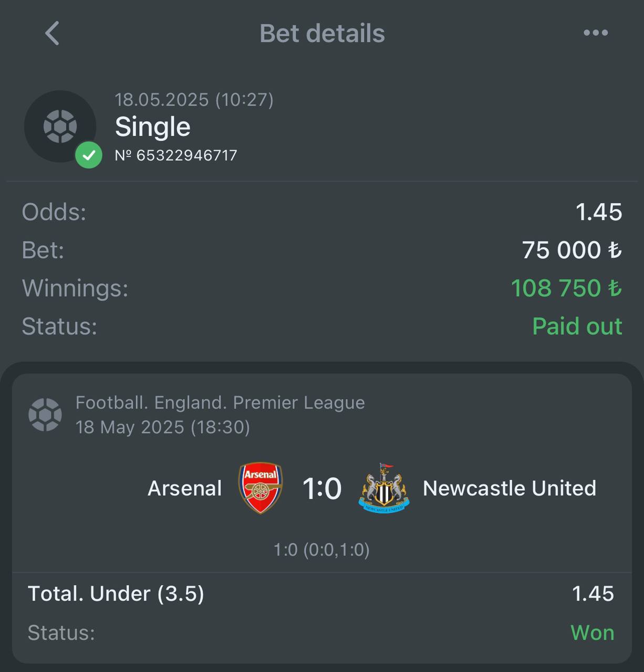Screen dimensions: 644x672
Task: Tap the large football bet type icon
Action: pyautogui.click(x=60, y=126)
